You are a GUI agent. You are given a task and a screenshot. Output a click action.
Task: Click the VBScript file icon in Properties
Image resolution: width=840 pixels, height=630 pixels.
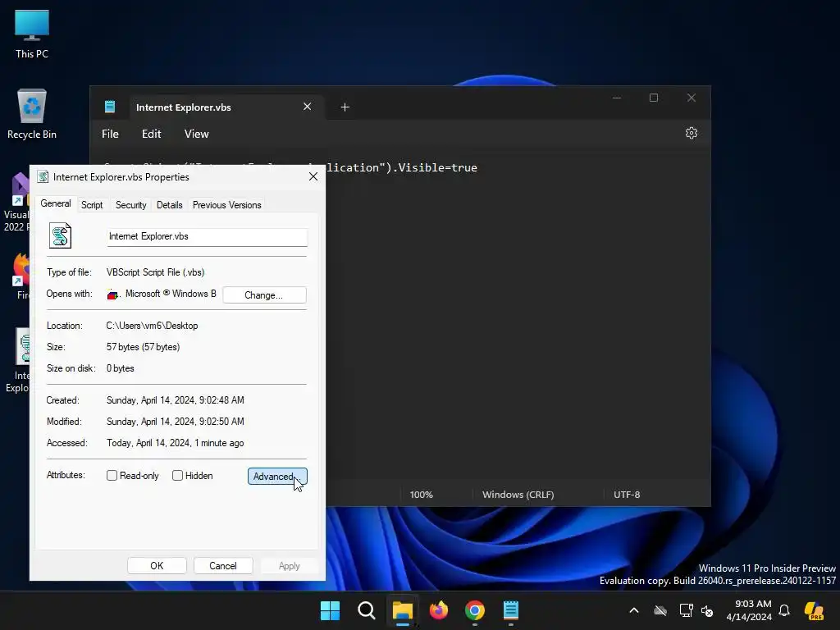click(x=60, y=235)
